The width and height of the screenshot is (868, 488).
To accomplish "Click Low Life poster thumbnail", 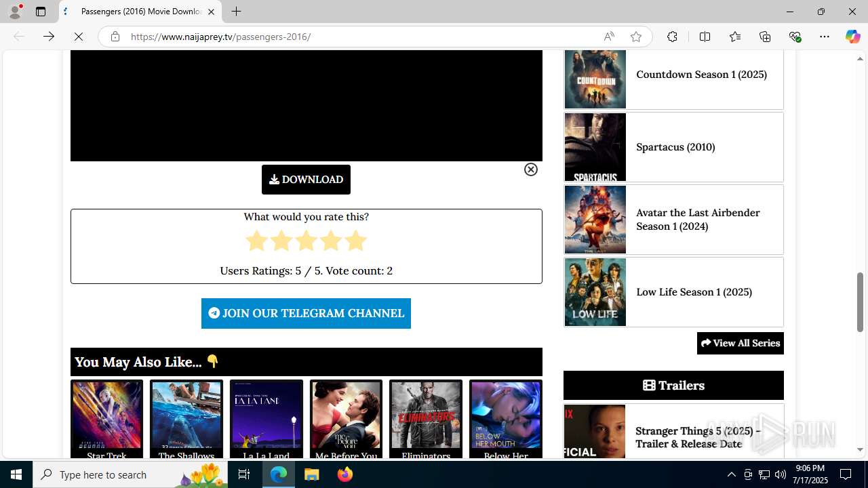I will pos(595,292).
